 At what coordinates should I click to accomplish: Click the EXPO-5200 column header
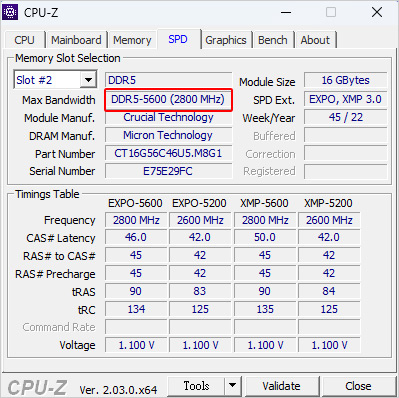pos(199,203)
